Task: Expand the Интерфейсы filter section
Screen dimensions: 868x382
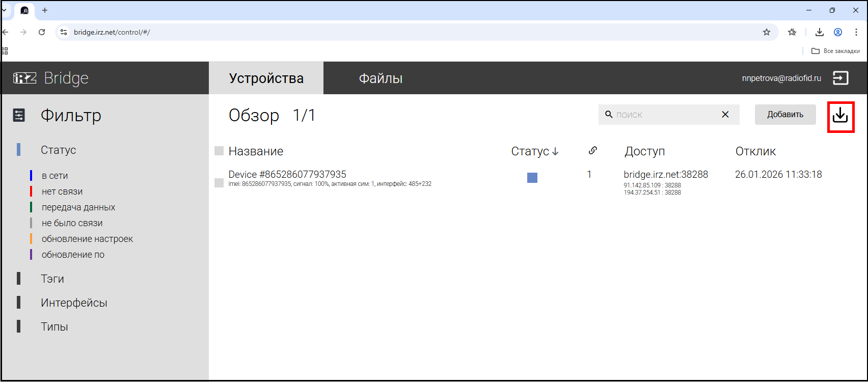Action: 74,303
